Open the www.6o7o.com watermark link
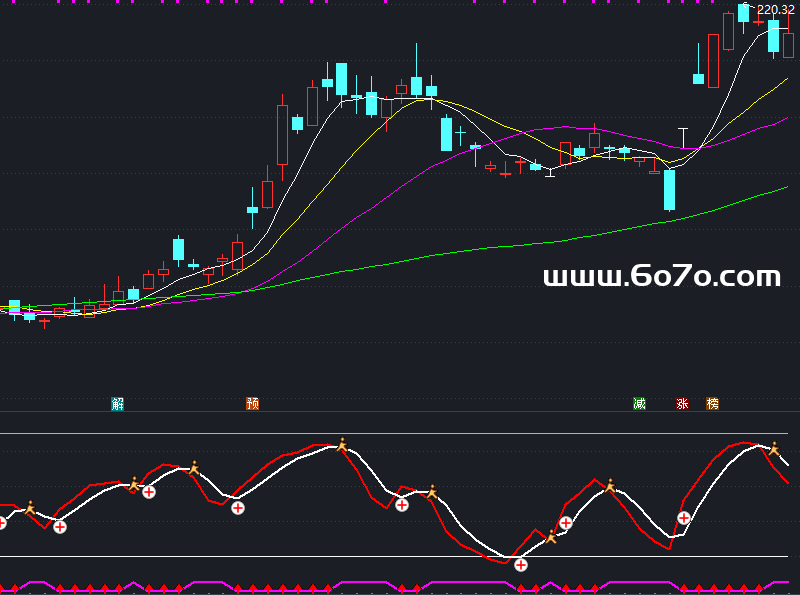 coord(661,277)
